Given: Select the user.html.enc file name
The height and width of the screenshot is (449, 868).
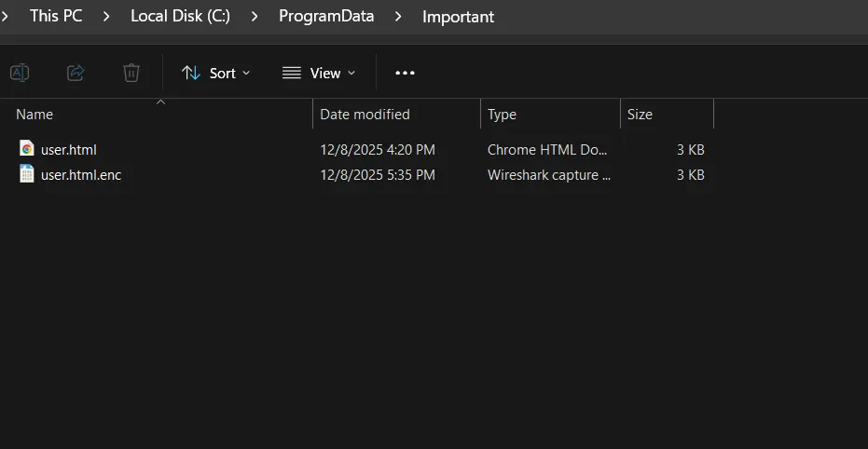Looking at the screenshot, I should (x=81, y=175).
